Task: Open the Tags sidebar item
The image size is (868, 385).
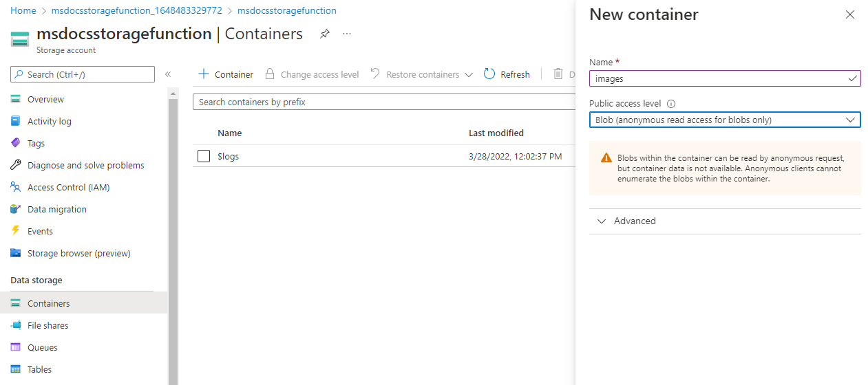Action: click(x=36, y=143)
